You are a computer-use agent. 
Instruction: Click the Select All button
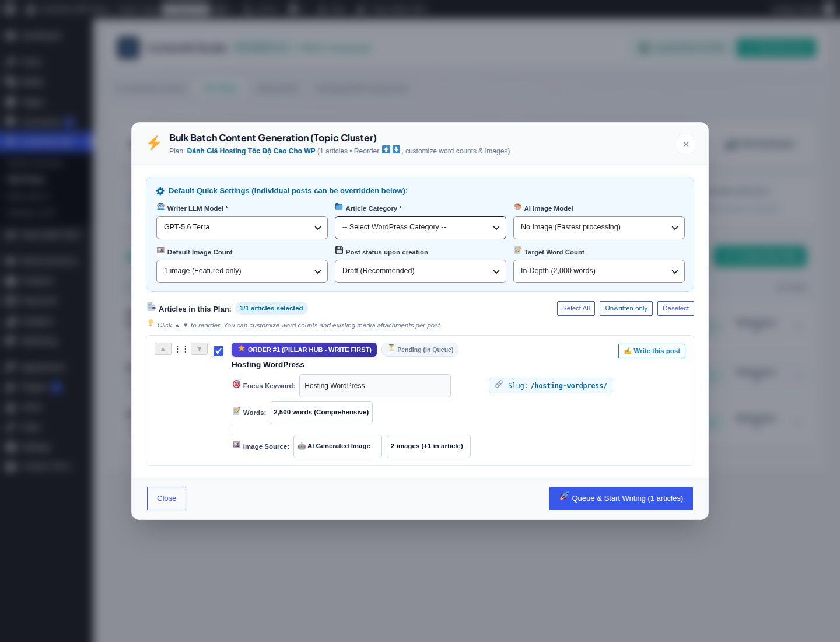[576, 308]
